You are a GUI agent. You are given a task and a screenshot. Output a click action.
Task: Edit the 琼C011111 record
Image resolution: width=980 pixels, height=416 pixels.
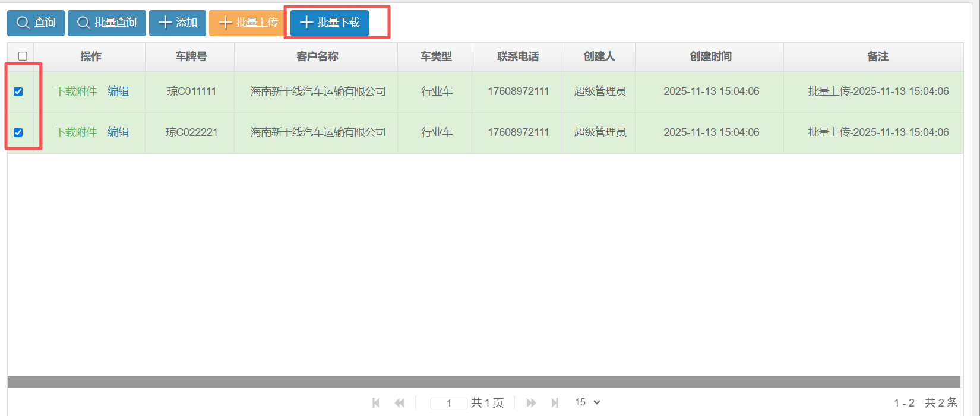(118, 91)
